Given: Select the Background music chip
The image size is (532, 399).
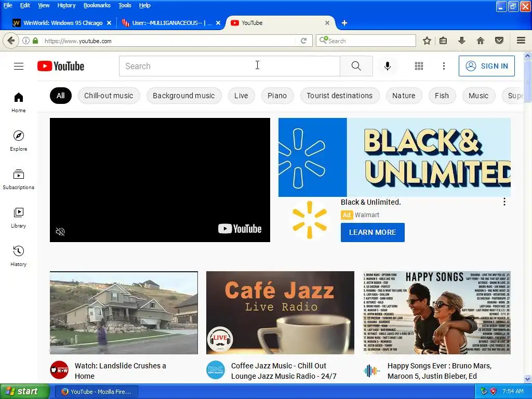Looking at the screenshot, I should (183, 96).
